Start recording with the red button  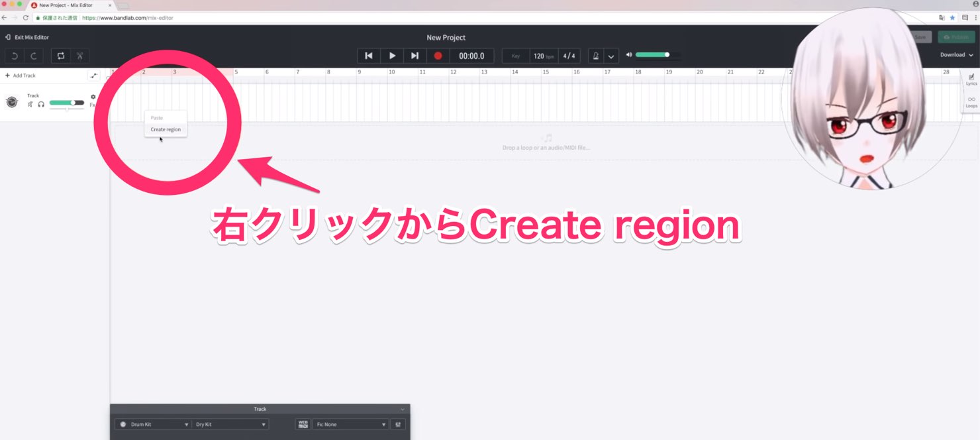[x=438, y=56]
